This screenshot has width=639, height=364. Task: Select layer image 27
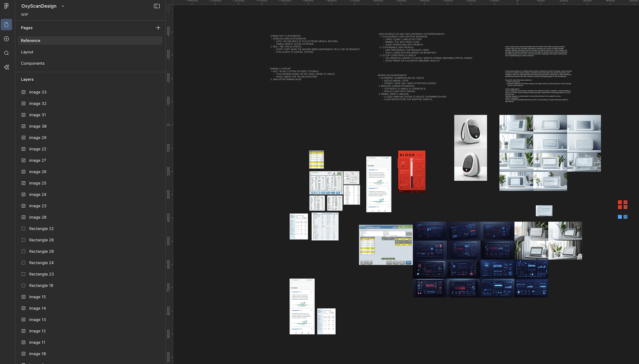tap(90, 160)
